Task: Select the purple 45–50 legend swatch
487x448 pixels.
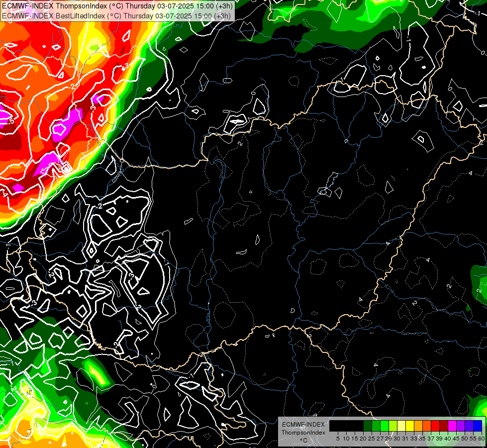Action: (461, 426)
